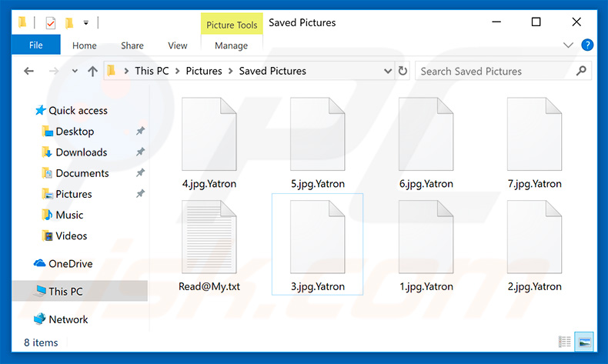The height and width of the screenshot is (364, 608).
Task: Switch to details view layout icon
Action: point(564,342)
